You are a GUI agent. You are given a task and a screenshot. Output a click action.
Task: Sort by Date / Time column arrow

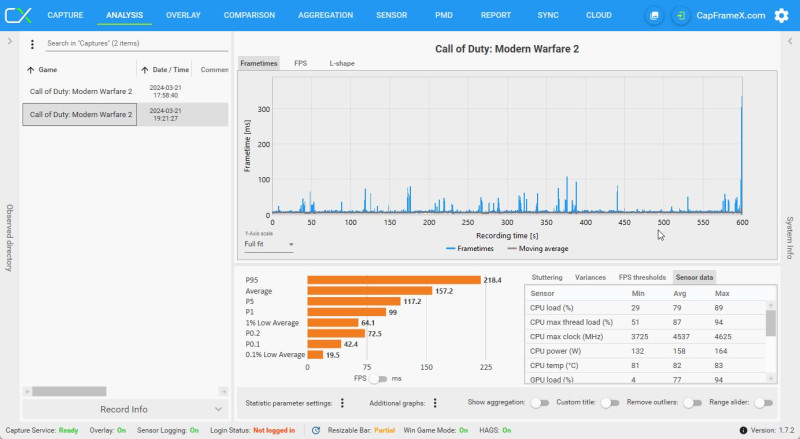click(145, 70)
